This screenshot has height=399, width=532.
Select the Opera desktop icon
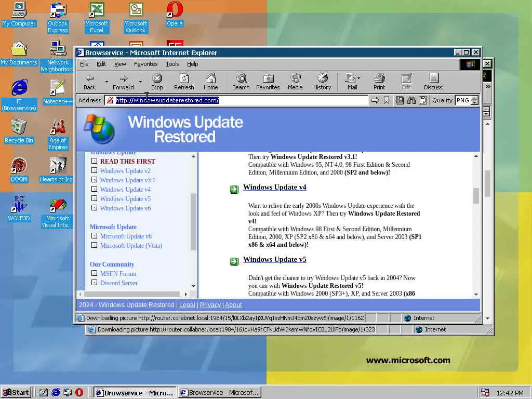[175, 15]
